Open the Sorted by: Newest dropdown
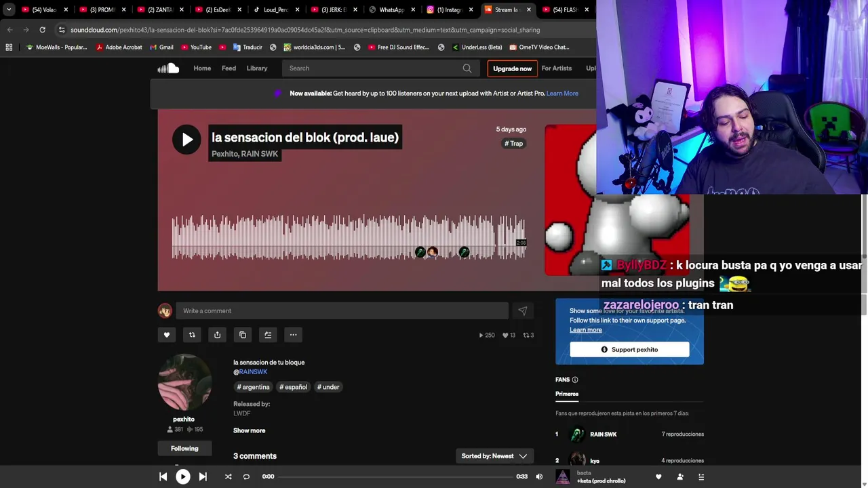This screenshot has width=868, height=488. [495, 456]
